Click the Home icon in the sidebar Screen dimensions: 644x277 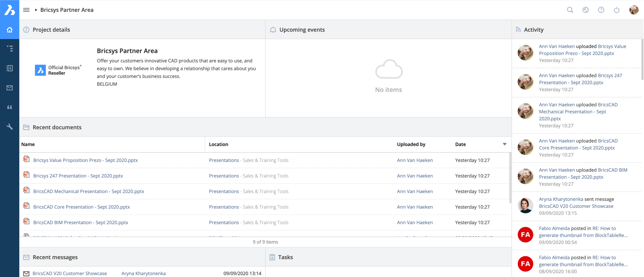(9, 29)
